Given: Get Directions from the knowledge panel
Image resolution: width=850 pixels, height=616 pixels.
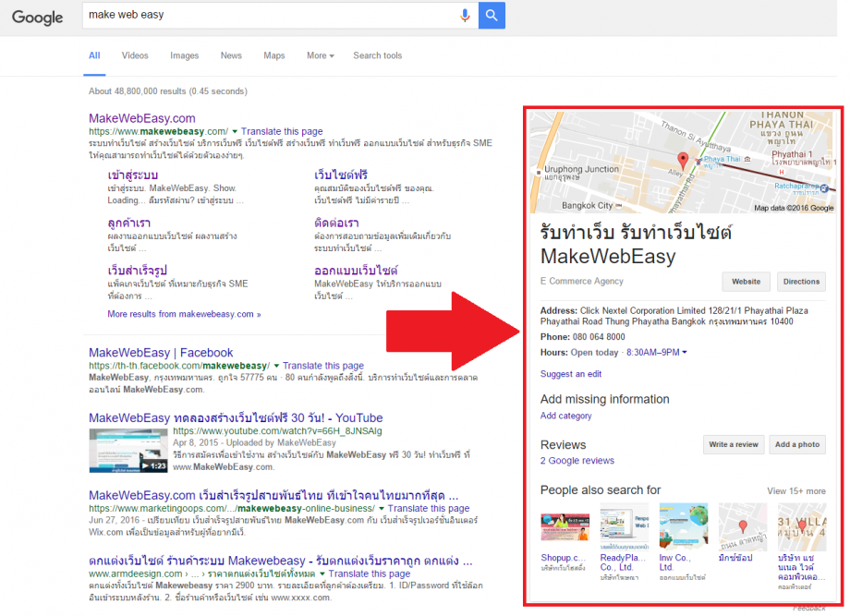Looking at the screenshot, I should pos(800,282).
